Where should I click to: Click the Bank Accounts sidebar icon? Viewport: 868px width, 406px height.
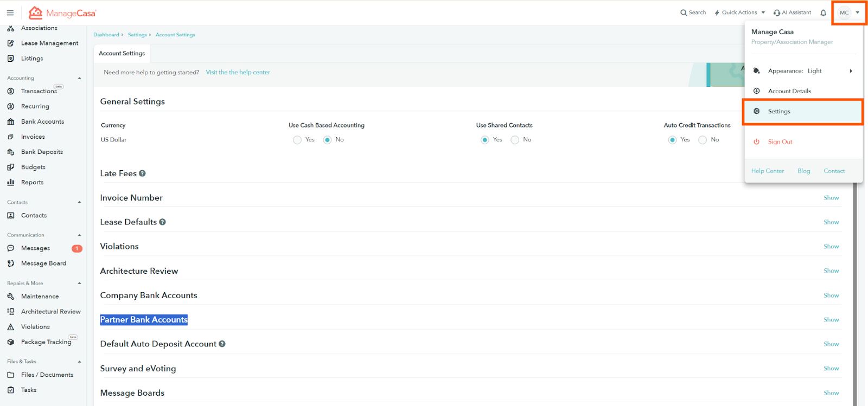pos(11,122)
